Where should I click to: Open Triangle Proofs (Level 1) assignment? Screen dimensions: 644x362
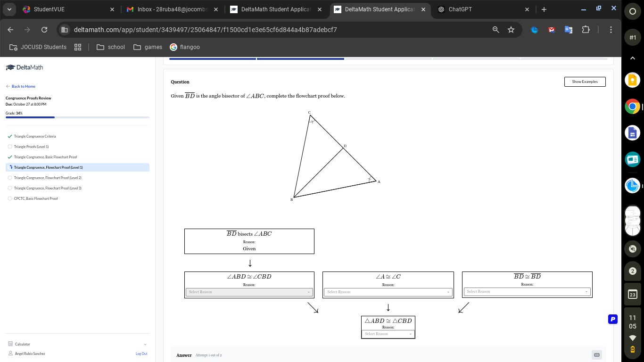click(x=31, y=147)
